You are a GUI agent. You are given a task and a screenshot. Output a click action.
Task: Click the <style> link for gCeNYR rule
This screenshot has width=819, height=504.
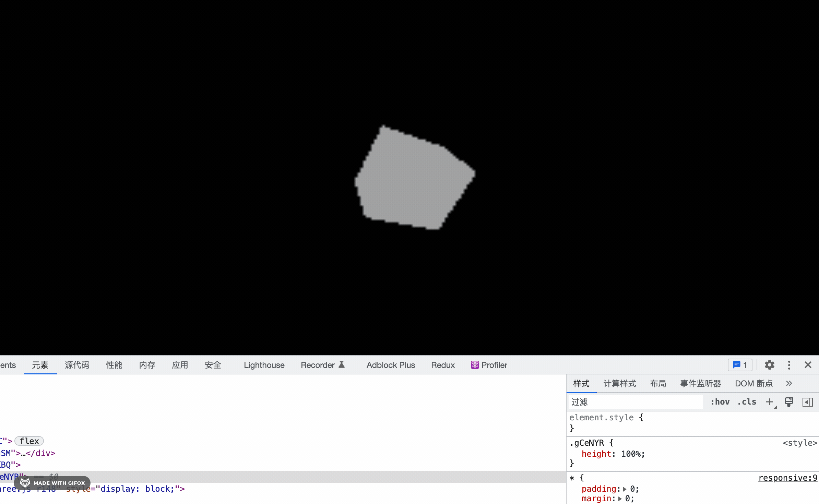tap(800, 443)
